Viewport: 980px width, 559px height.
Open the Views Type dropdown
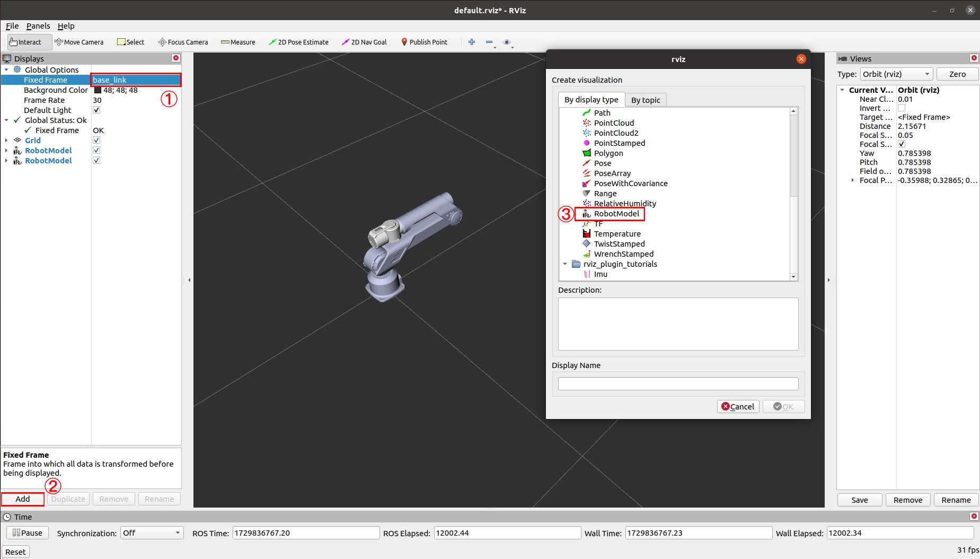tap(896, 74)
